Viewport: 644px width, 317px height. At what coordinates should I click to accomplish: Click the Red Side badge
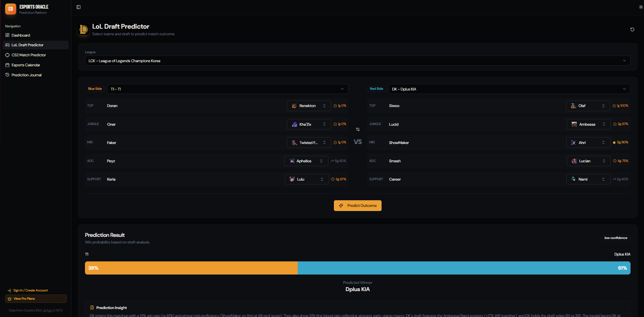376,89
